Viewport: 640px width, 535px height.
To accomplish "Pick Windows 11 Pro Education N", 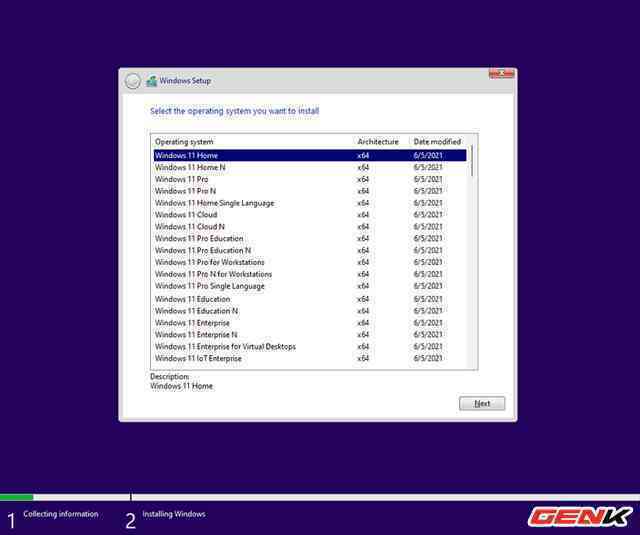I will point(310,250).
